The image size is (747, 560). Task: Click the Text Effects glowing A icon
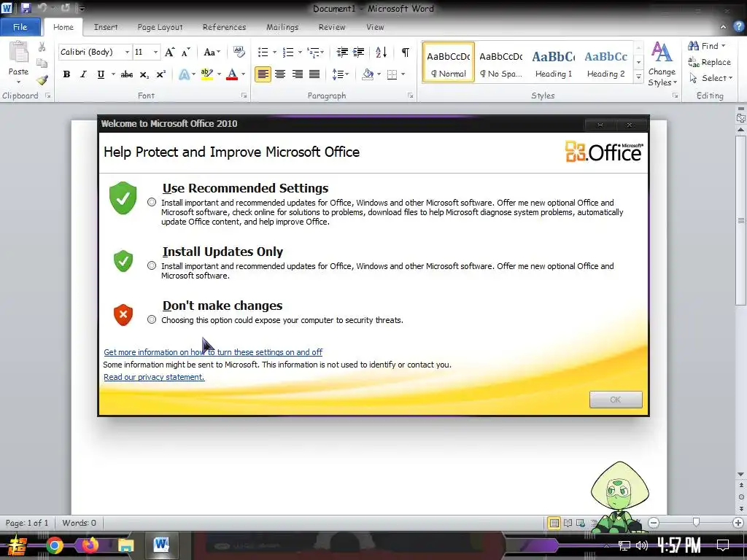coord(185,74)
